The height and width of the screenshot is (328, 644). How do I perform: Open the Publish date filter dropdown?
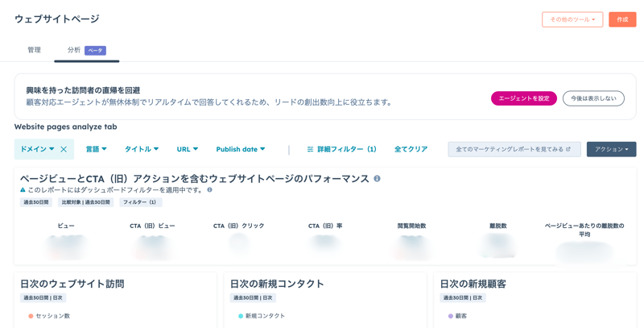click(x=241, y=149)
